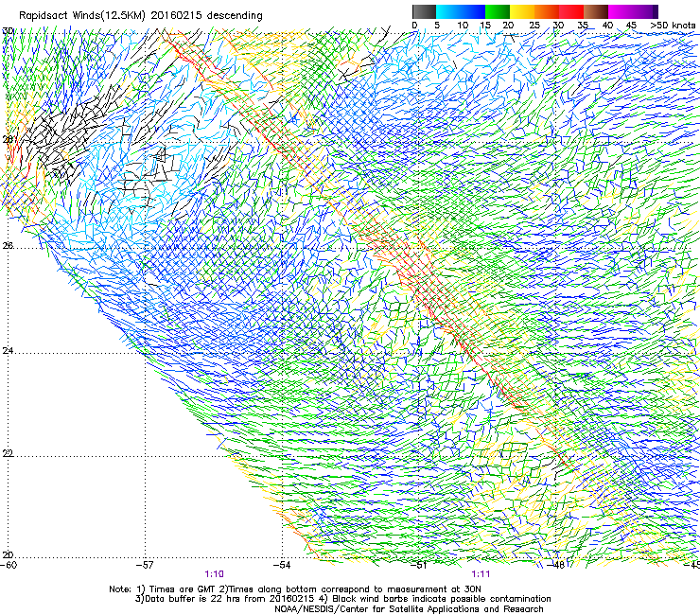Click the orange 25-30 knots legend color
700x615 pixels.
click(x=547, y=11)
